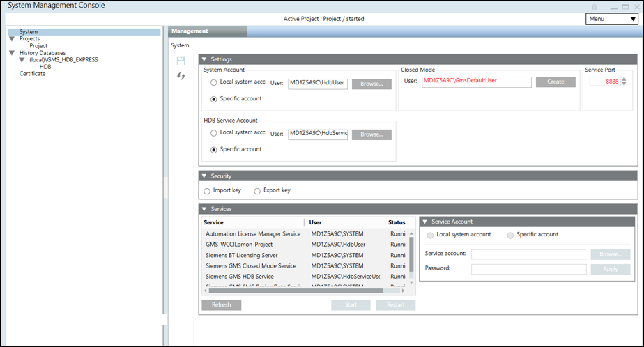
Task: Click the Closed Mode User input field
Action: click(476, 82)
